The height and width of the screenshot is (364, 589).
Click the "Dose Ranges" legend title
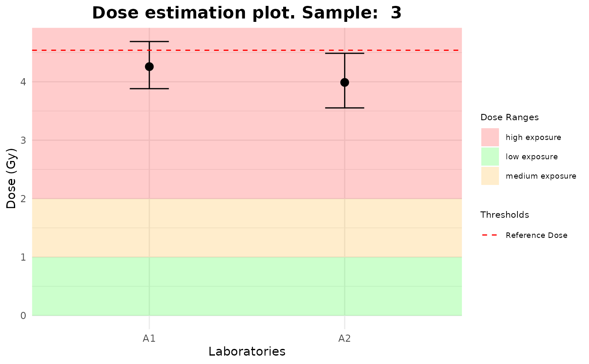click(509, 117)
